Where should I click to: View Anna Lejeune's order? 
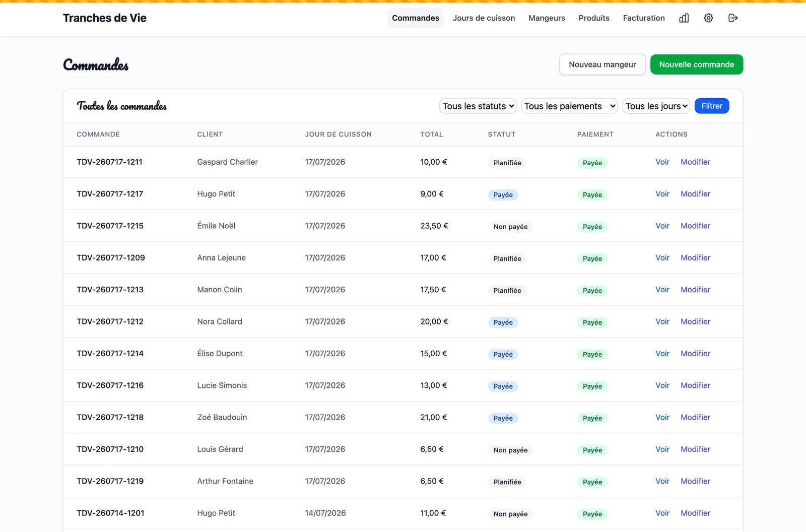pyautogui.click(x=662, y=257)
